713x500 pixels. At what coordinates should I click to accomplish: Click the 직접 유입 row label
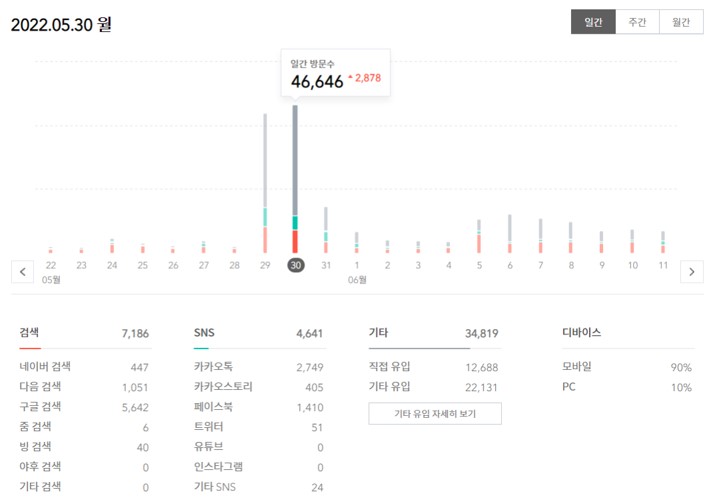[389, 366]
